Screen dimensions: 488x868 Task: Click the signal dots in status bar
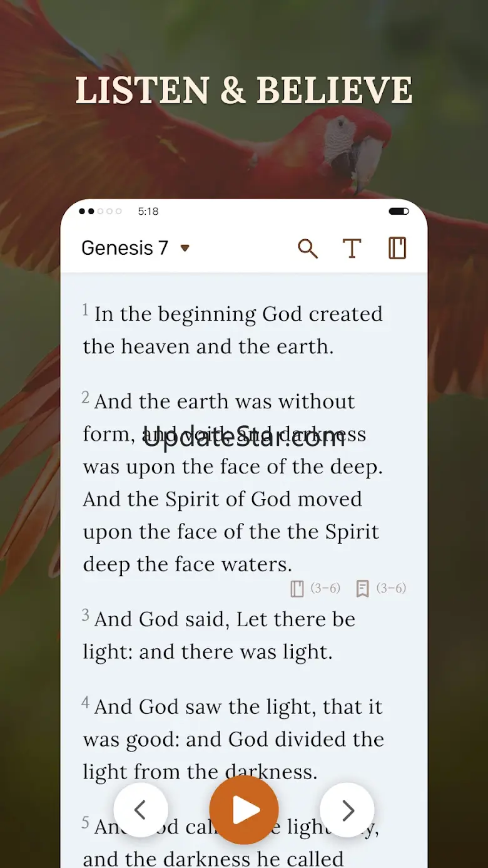point(100,212)
